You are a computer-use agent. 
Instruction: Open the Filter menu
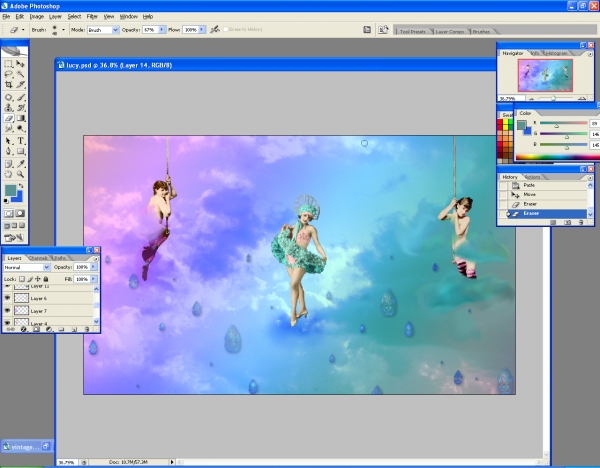(x=92, y=16)
